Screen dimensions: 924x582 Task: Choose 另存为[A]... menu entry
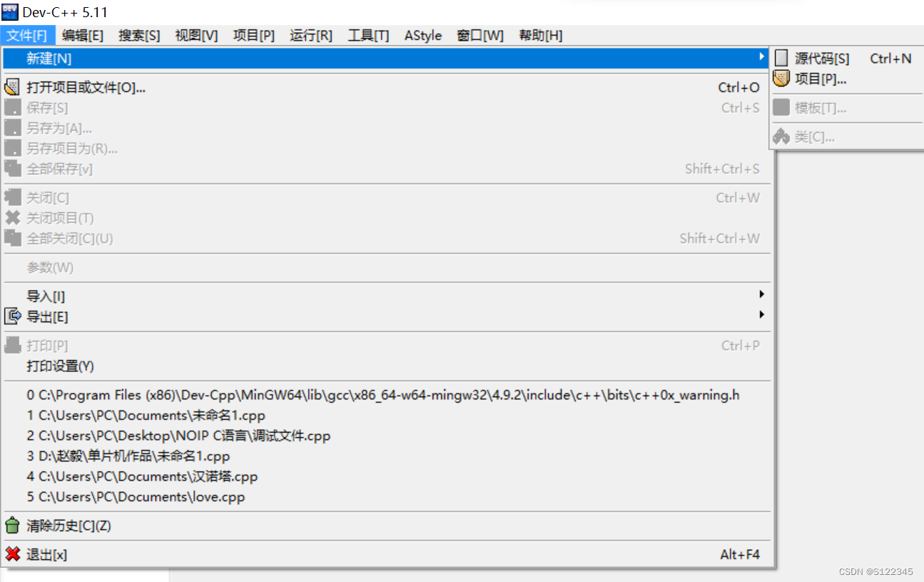coord(386,129)
